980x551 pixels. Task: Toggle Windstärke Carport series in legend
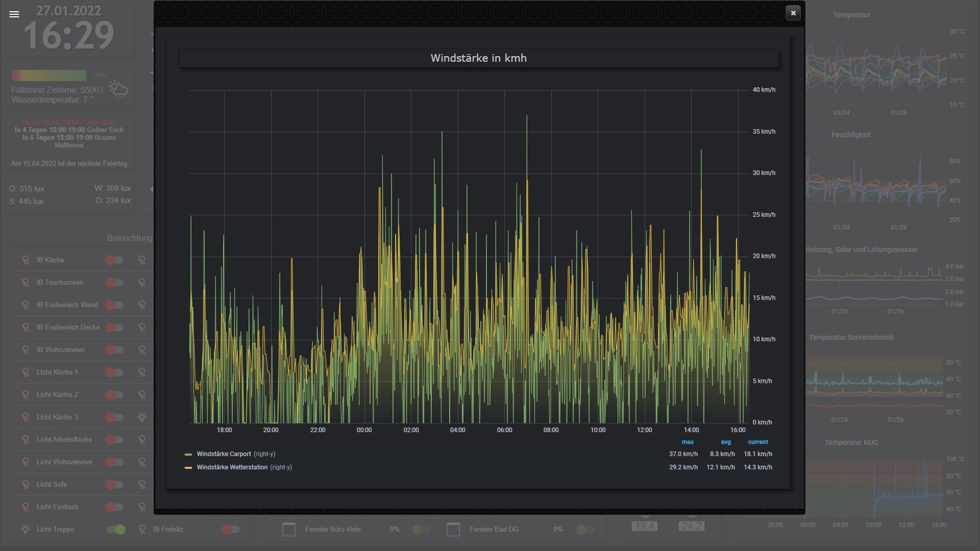pos(224,454)
